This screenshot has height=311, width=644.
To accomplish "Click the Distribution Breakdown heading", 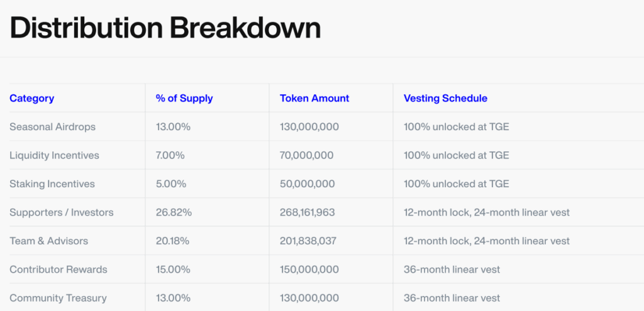I will click(165, 28).
